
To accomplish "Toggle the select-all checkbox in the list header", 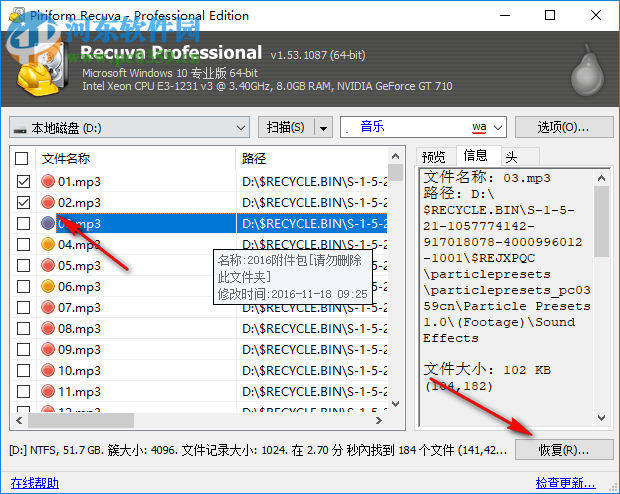I will click(x=22, y=159).
